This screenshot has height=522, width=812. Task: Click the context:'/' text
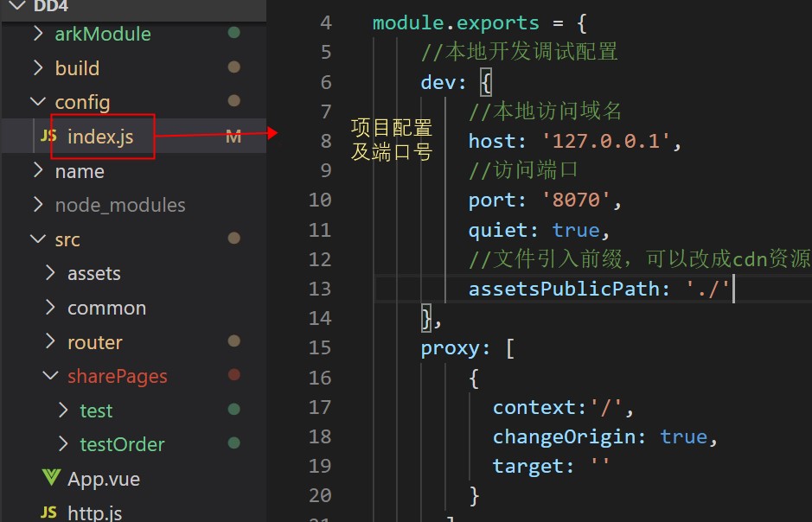pyautogui.click(x=557, y=408)
